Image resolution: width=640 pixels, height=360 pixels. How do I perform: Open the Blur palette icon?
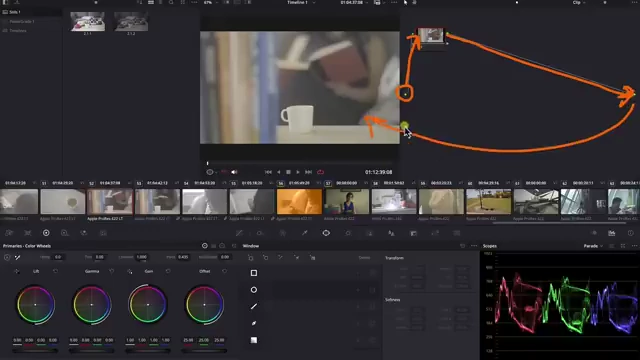[391, 233]
